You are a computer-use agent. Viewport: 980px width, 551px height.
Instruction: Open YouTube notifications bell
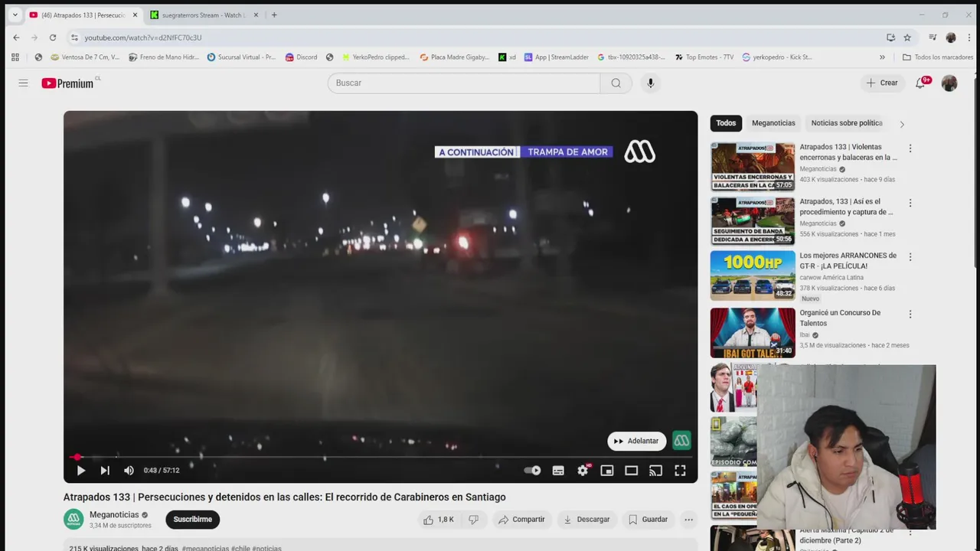point(921,83)
